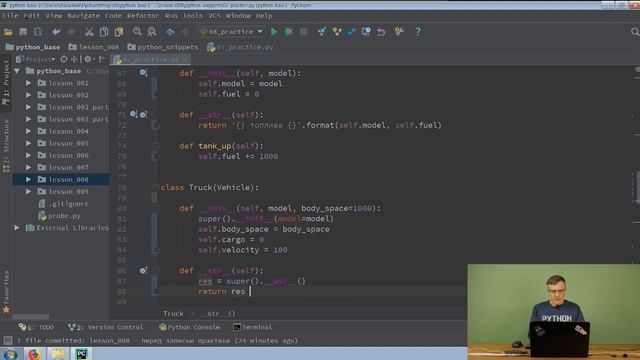Image resolution: width=640 pixels, height=360 pixels.
Task: Click the Commit changes VCS icon
Action: click(x=337, y=32)
